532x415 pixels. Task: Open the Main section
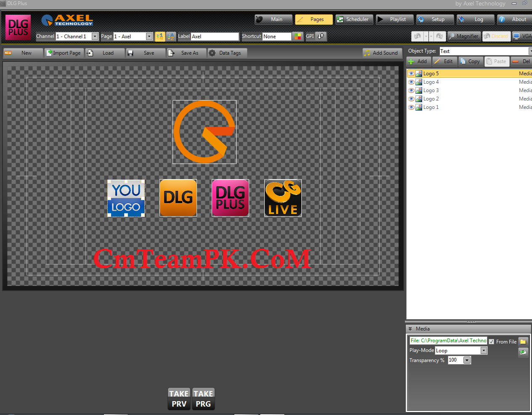coord(274,19)
